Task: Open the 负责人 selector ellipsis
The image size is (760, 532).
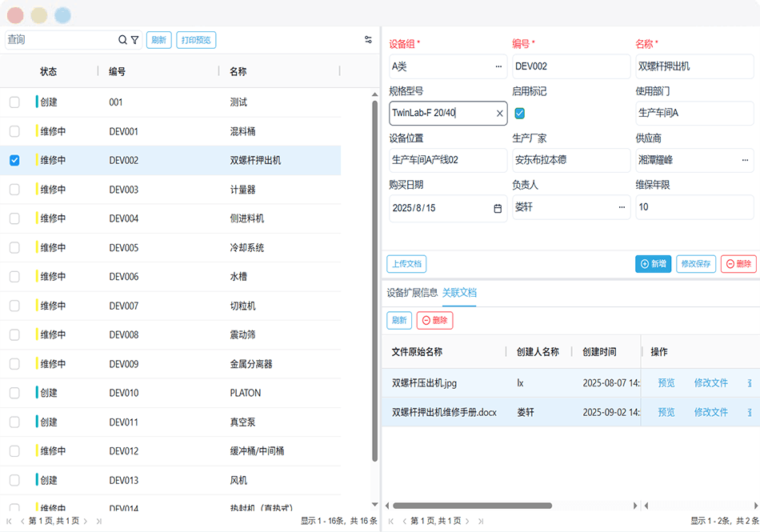Action: [622, 208]
